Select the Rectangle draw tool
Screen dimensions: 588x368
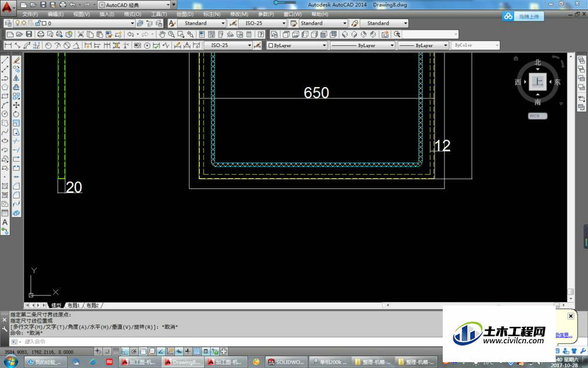tap(5, 96)
